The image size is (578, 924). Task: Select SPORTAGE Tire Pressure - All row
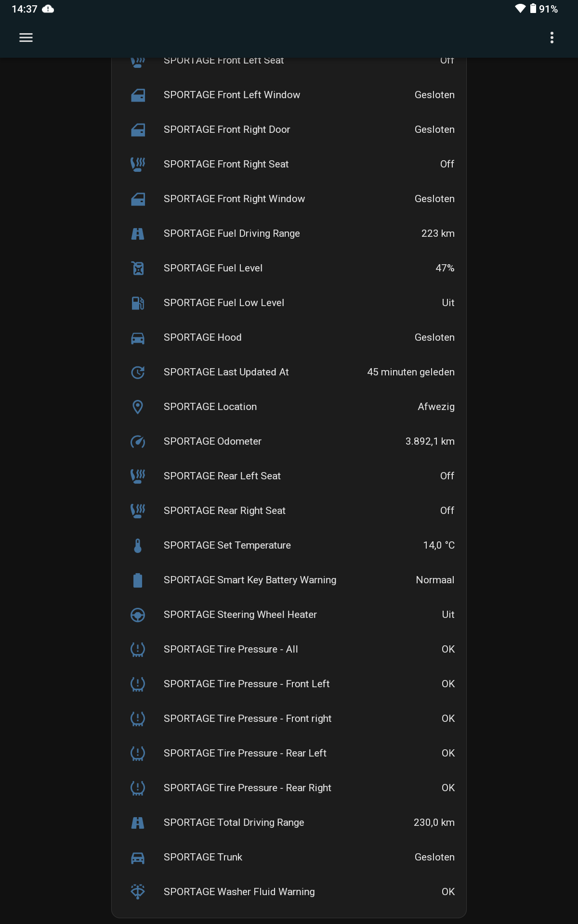(231, 649)
